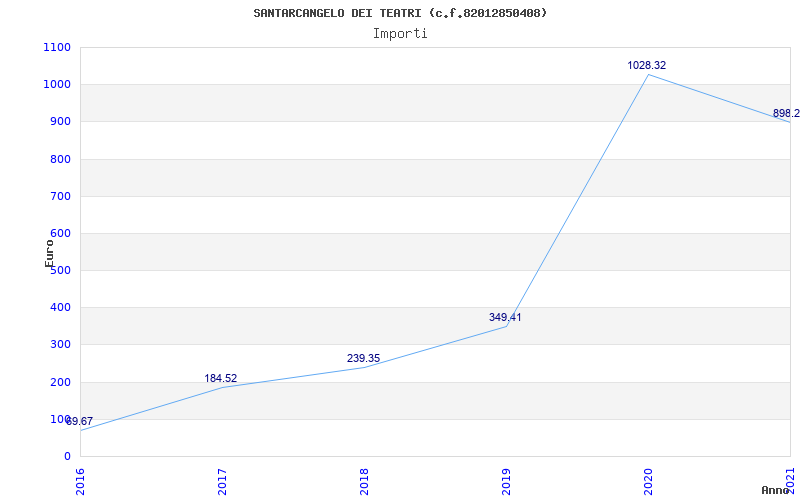Click the 200 y-axis tick label
800x500 pixels.
click(61, 382)
